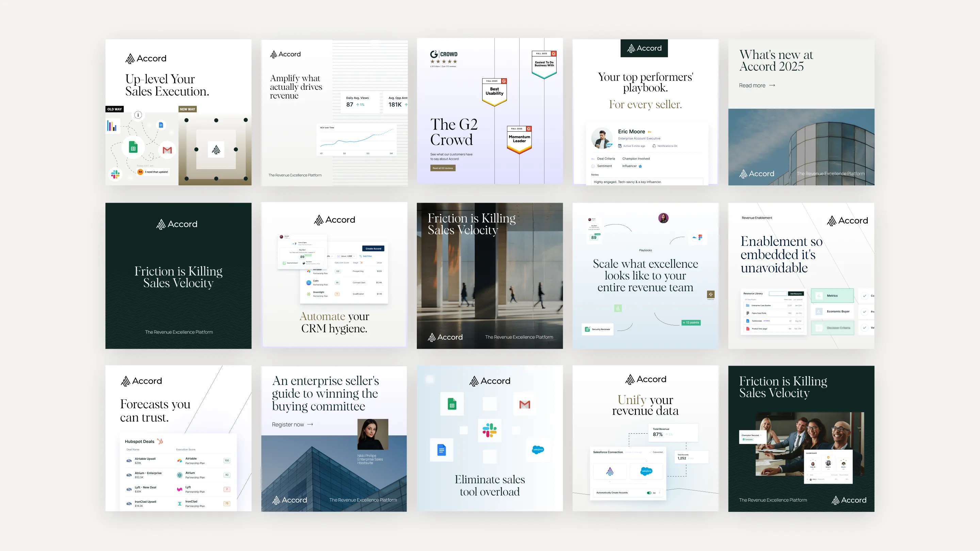Click the Create Accord button
Viewport: 980px width, 551px height.
pyautogui.click(x=373, y=249)
